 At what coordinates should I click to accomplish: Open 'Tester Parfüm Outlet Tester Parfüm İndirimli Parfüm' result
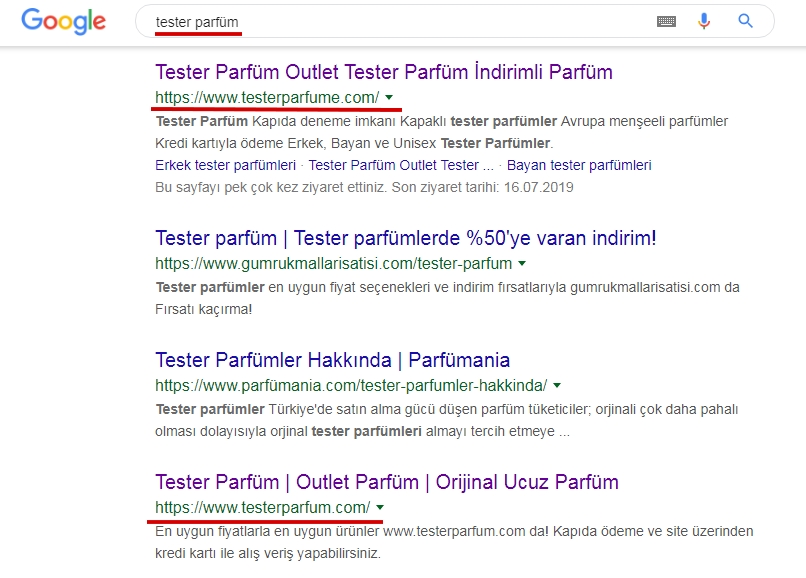383,72
